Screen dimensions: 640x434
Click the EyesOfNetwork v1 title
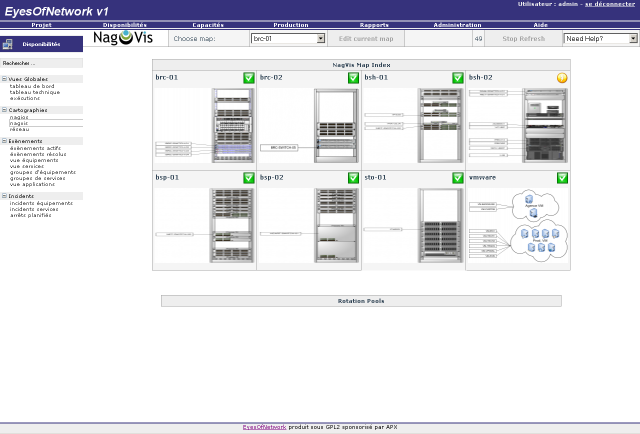pyautogui.click(x=56, y=11)
